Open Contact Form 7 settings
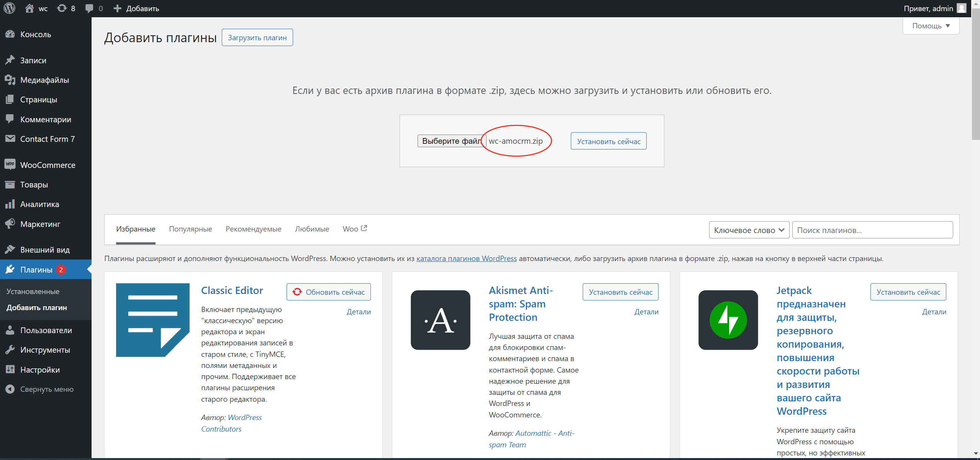Screen dimensions: 980x460 tap(48, 139)
